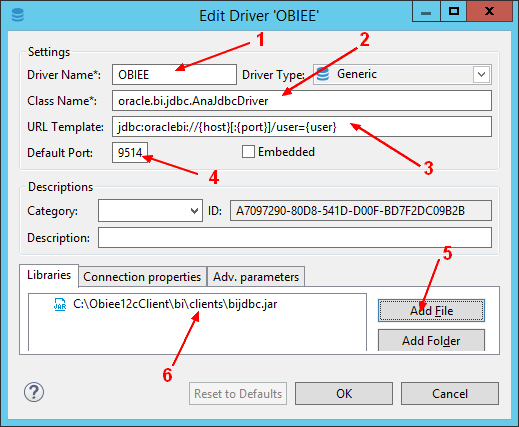Close the Edit Driver window

[489, 12]
